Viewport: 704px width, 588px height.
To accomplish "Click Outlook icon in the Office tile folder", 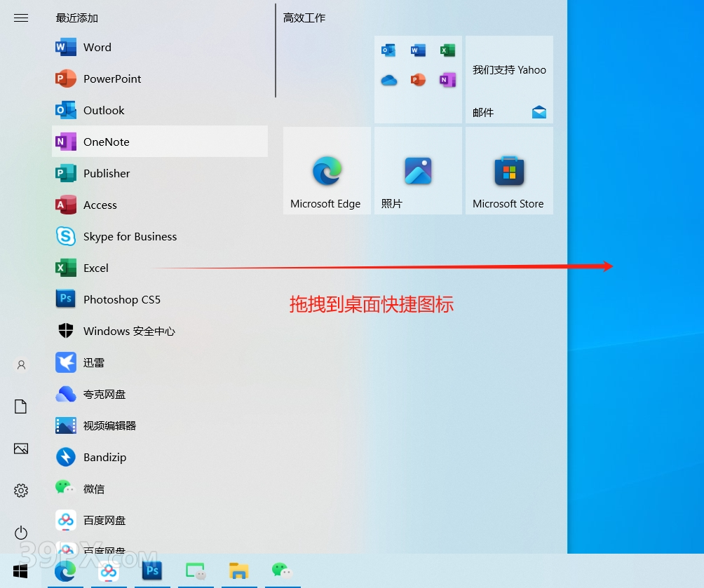I will [x=388, y=50].
